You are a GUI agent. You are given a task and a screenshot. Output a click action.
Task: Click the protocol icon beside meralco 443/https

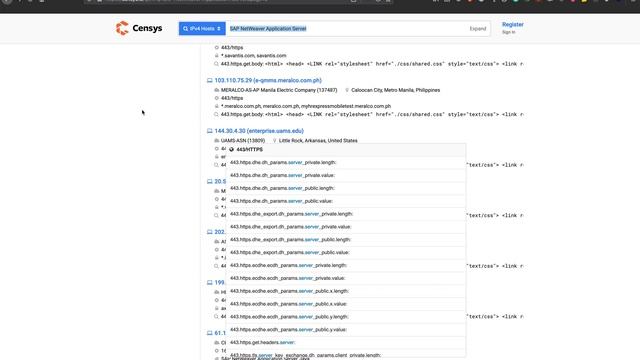217,98
